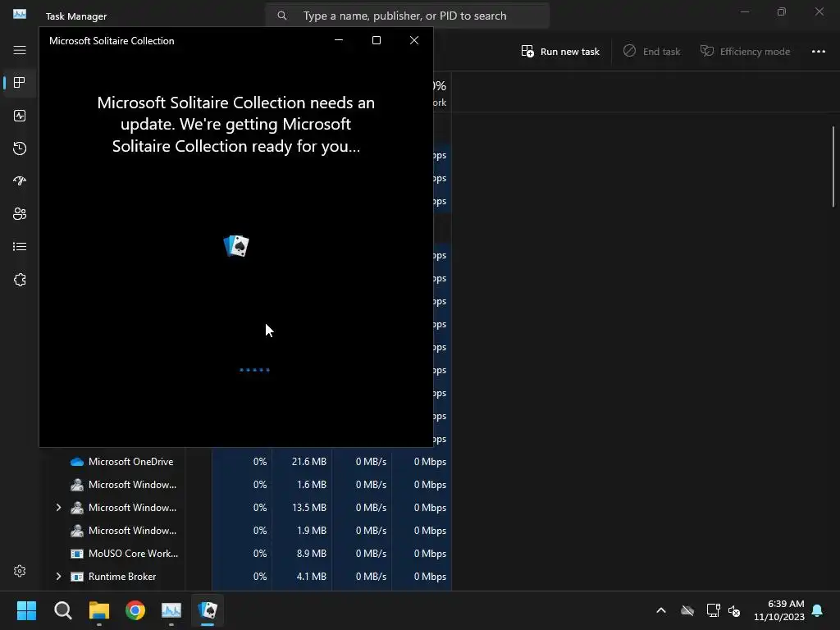Maximize the Microsoft Solitaire Collection window
The height and width of the screenshot is (630, 840).
tap(377, 40)
